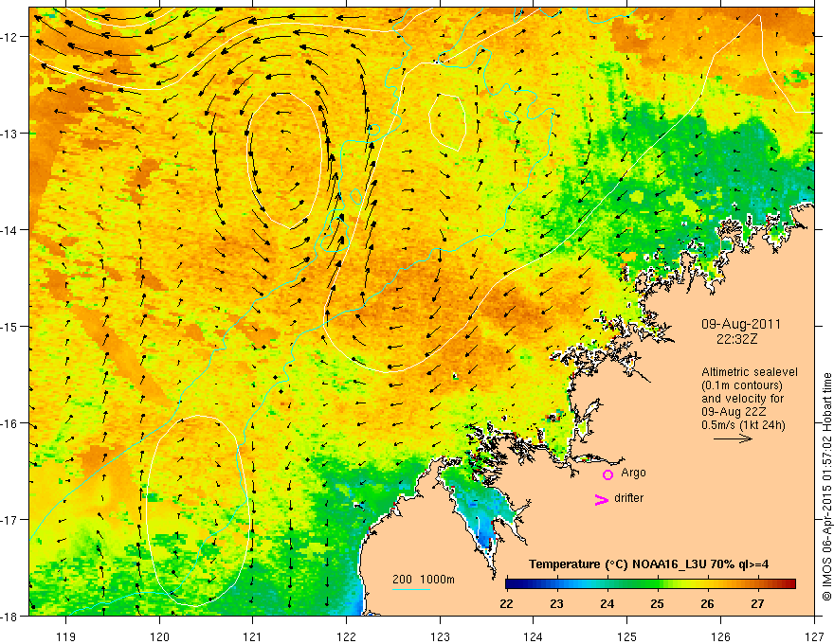Click the longitude axis label "126"

(x=720, y=636)
